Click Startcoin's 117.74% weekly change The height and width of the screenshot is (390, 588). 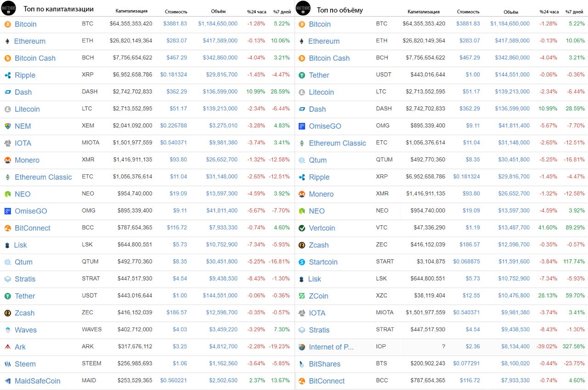point(574,262)
